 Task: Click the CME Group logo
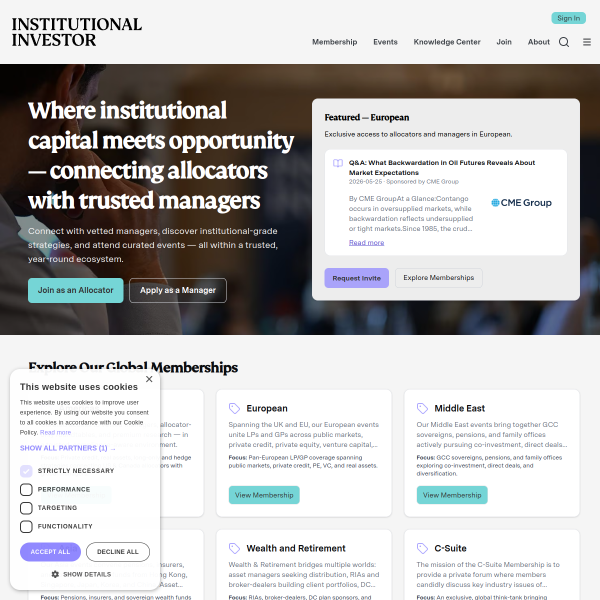[x=521, y=203]
